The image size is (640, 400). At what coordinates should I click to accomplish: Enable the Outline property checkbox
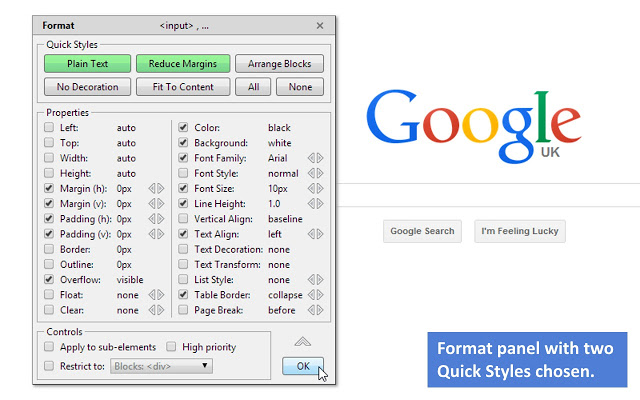(49, 264)
